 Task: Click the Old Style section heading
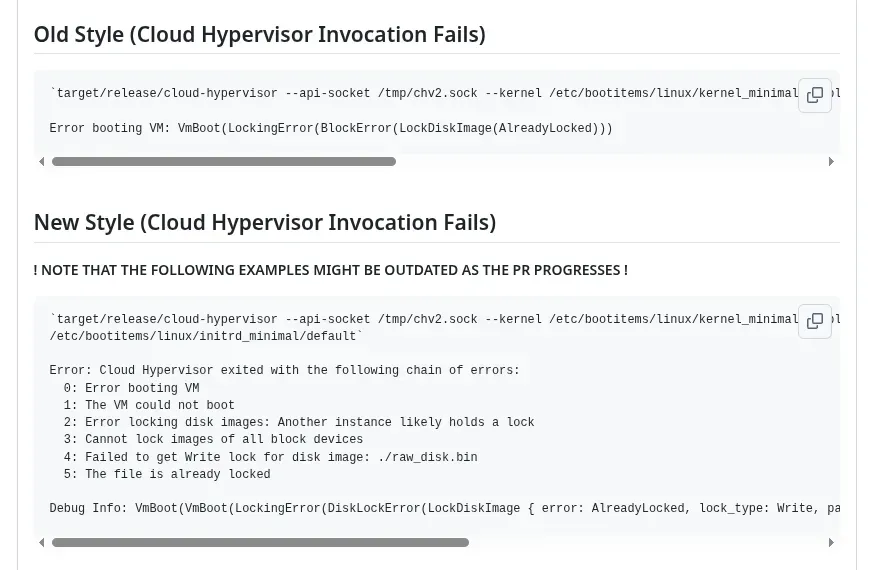click(260, 34)
